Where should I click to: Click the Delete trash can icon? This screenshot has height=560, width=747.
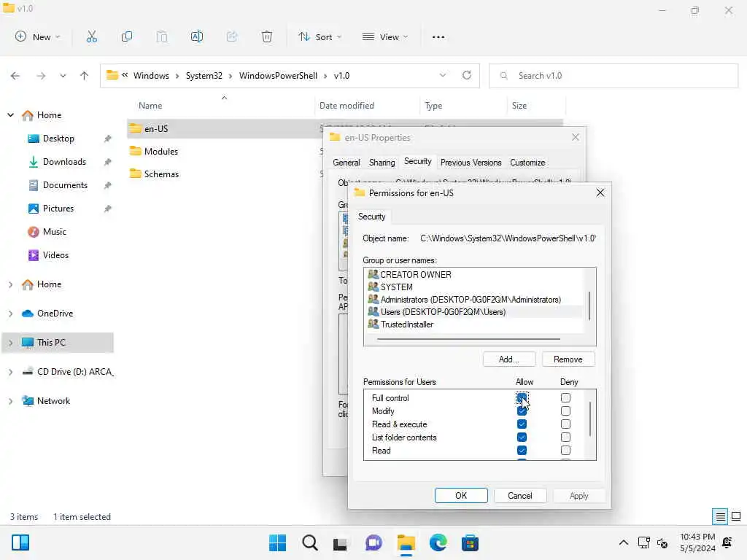point(267,36)
